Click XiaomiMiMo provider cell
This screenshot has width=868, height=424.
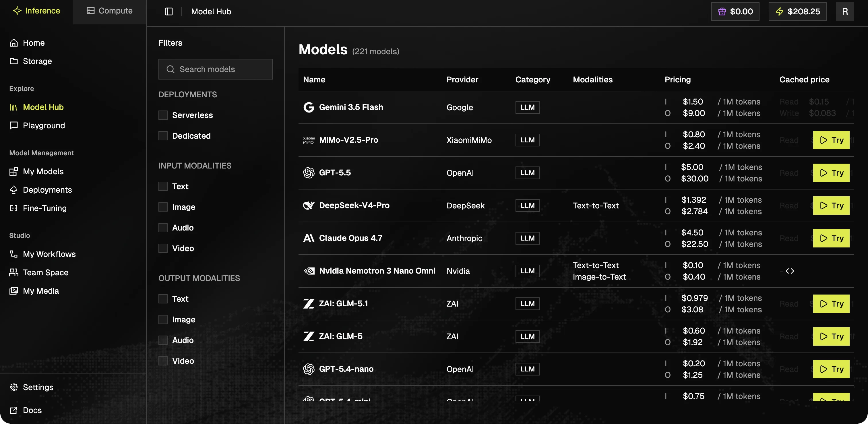[x=469, y=140]
